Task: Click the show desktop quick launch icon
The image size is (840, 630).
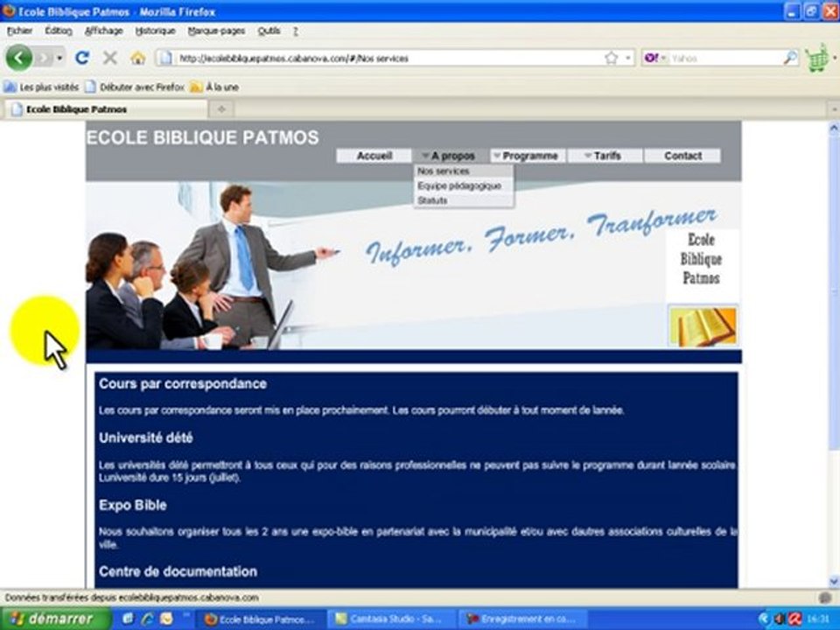Action: point(129,619)
